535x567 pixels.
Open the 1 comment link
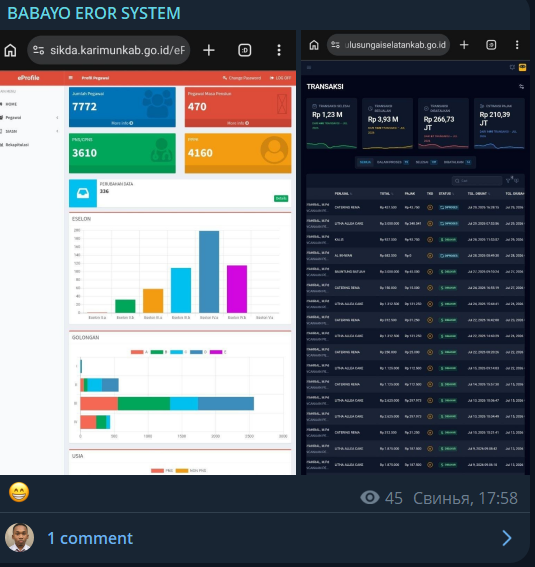point(90,538)
